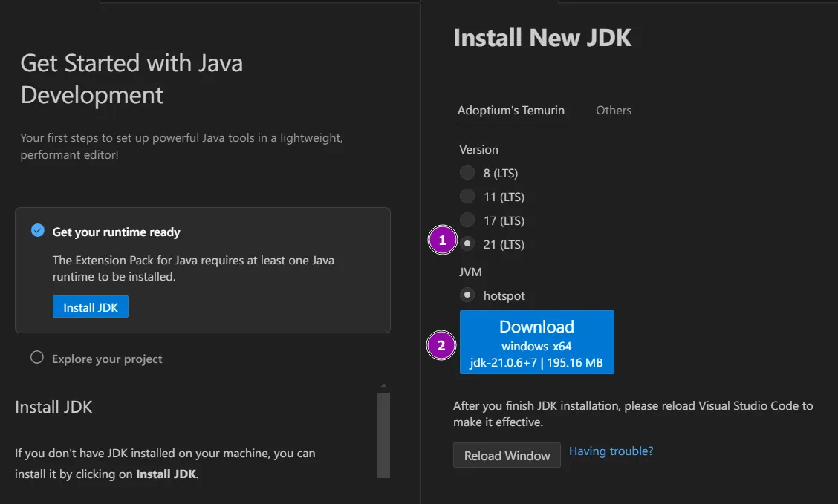The height and width of the screenshot is (504, 838).
Task: Choose the 17 (LTS) version option
Action: pyautogui.click(x=467, y=220)
